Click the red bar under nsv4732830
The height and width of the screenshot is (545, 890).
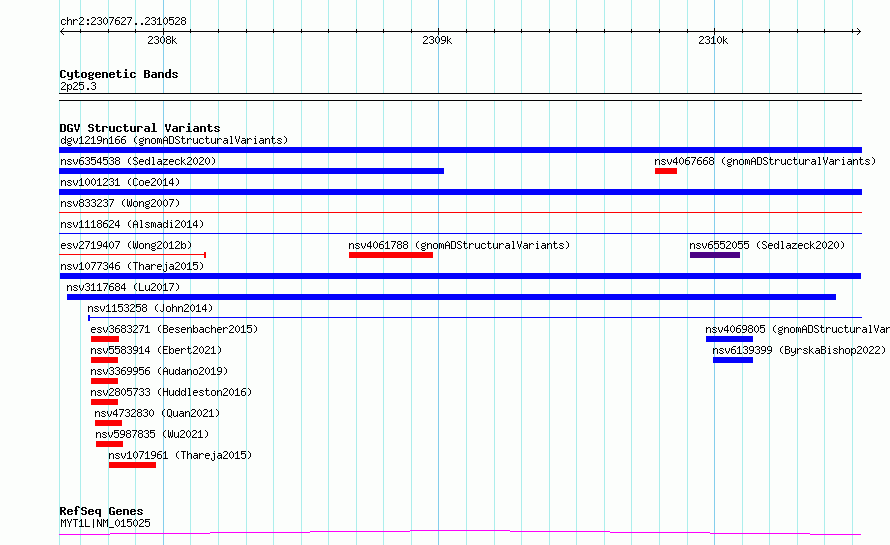pyautogui.click(x=108, y=423)
